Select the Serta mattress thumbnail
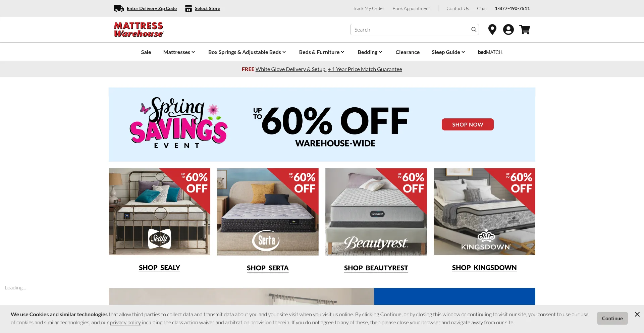This screenshot has width=644, height=333. [x=268, y=212]
